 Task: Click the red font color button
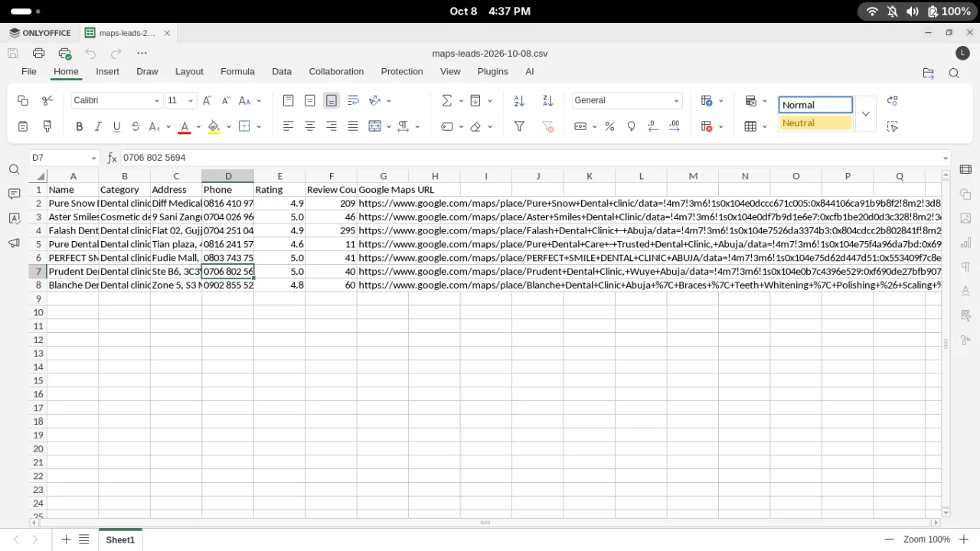[184, 126]
